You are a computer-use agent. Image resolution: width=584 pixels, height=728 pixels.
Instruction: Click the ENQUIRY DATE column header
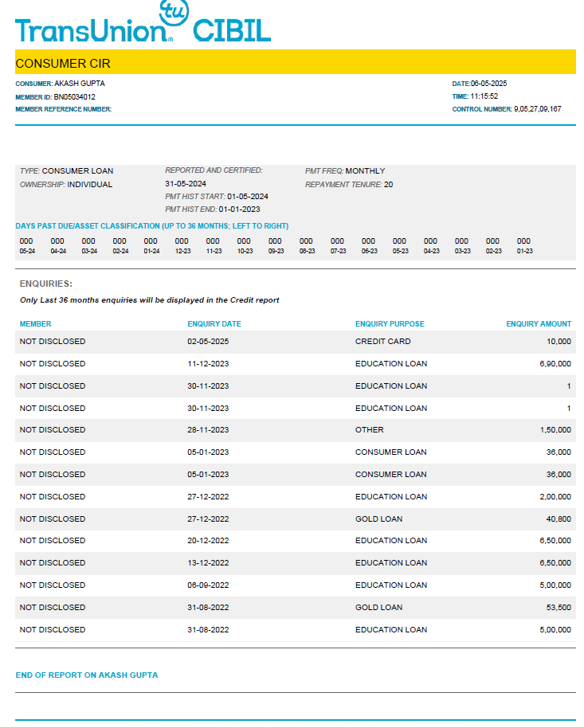tap(214, 324)
